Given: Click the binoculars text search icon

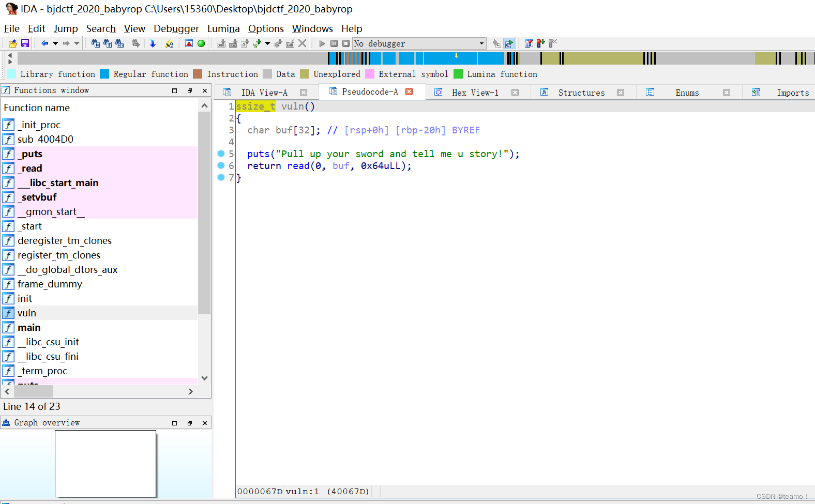Looking at the screenshot, I should pos(108,43).
